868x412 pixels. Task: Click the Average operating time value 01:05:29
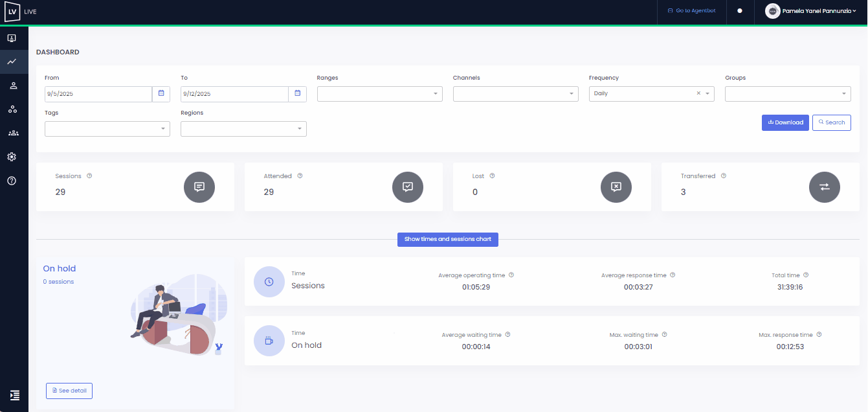tap(476, 287)
